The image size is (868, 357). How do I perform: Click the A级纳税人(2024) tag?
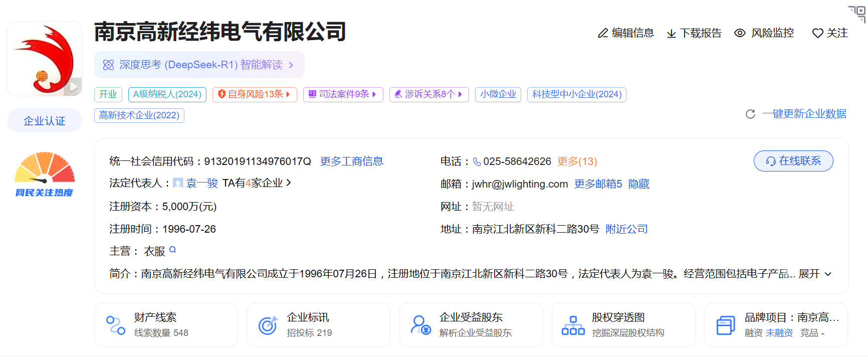click(x=167, y=94)
